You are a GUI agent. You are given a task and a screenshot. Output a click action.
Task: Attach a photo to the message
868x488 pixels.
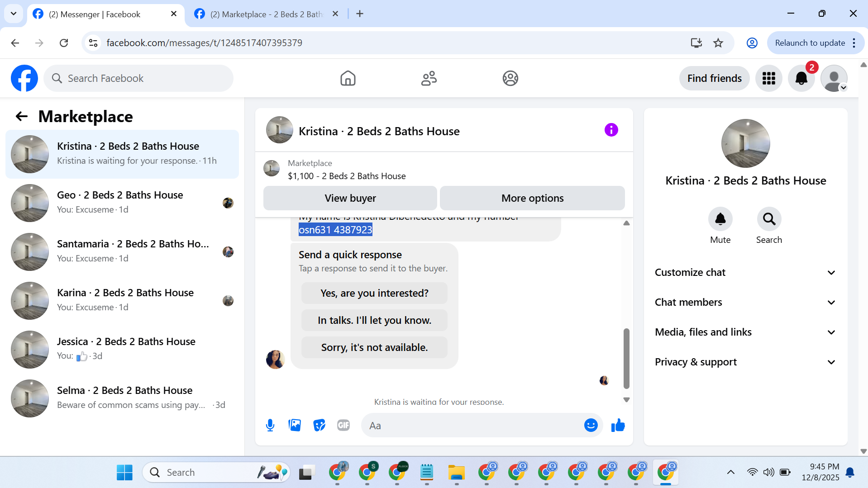coord(295,425)
